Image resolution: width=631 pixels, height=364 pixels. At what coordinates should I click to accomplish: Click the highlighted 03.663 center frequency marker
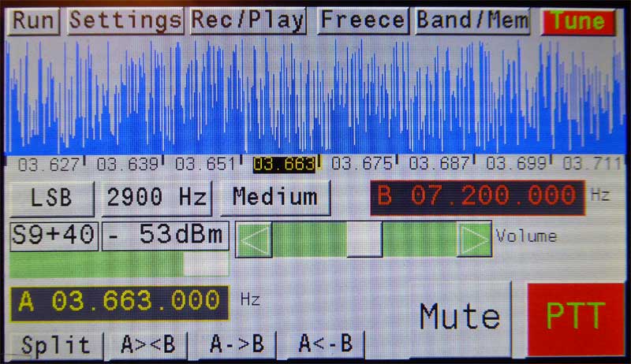click(284, 165)
